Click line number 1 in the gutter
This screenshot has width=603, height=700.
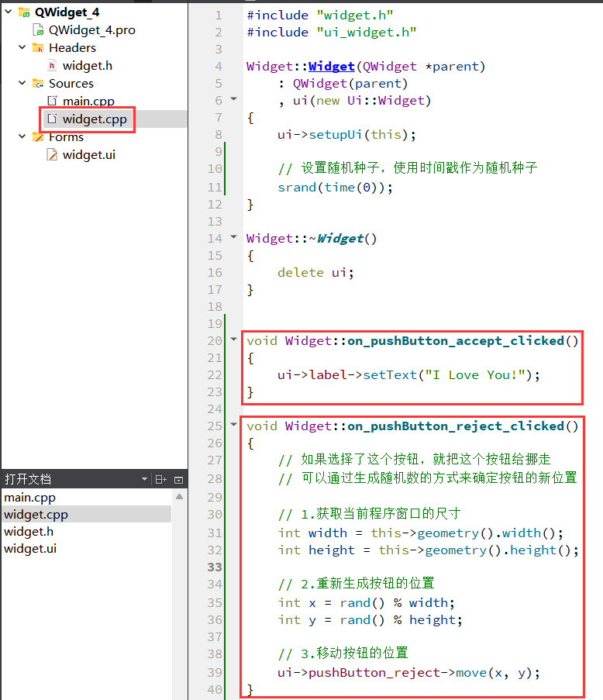tap(219, 16)
